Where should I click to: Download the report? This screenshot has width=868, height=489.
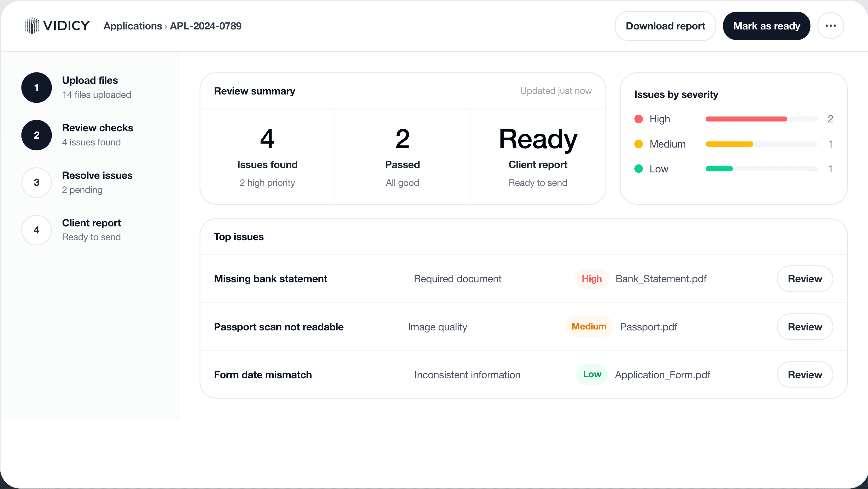coord(665,26)
